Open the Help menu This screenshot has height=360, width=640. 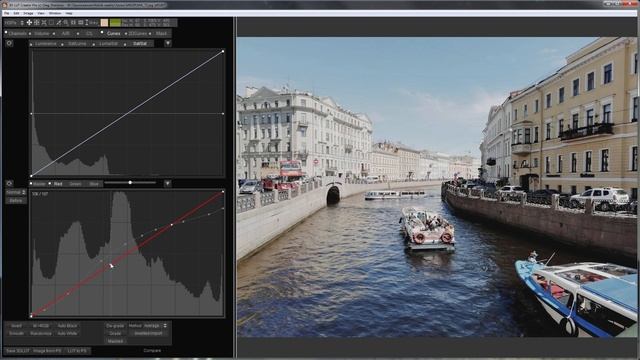[69, 13]
